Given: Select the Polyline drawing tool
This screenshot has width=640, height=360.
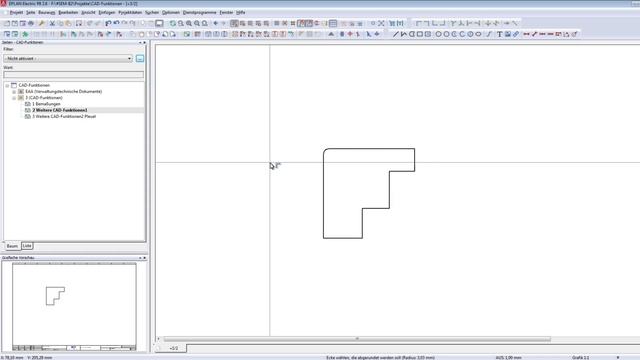Looking at the screenshot, I should tap(403, 34).
